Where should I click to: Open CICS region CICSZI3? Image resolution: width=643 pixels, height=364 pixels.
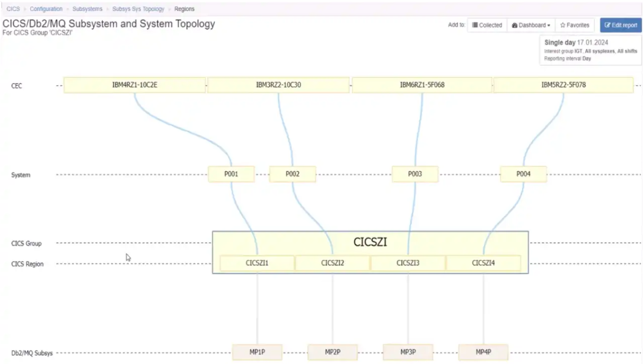(408, 263)
